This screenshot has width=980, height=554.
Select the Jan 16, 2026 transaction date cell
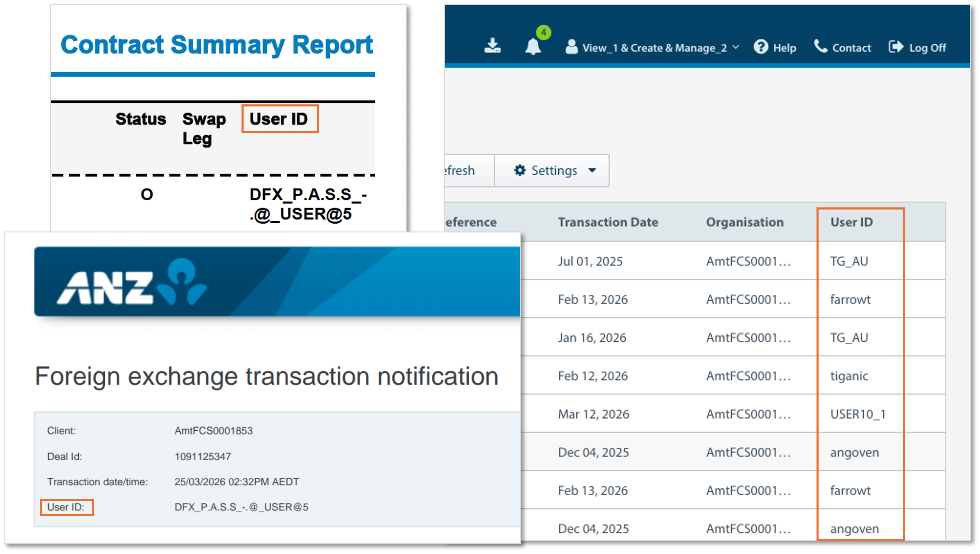[592, 338]
